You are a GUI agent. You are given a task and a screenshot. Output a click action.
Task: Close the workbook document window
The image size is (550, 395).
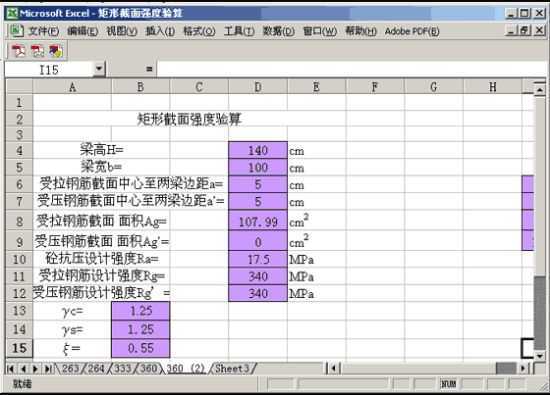tap(539, 31)
